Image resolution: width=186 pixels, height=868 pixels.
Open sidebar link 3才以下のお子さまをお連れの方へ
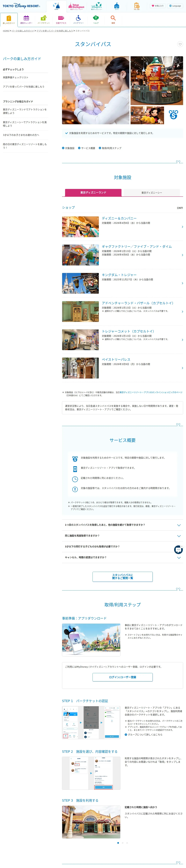point(21,135)
